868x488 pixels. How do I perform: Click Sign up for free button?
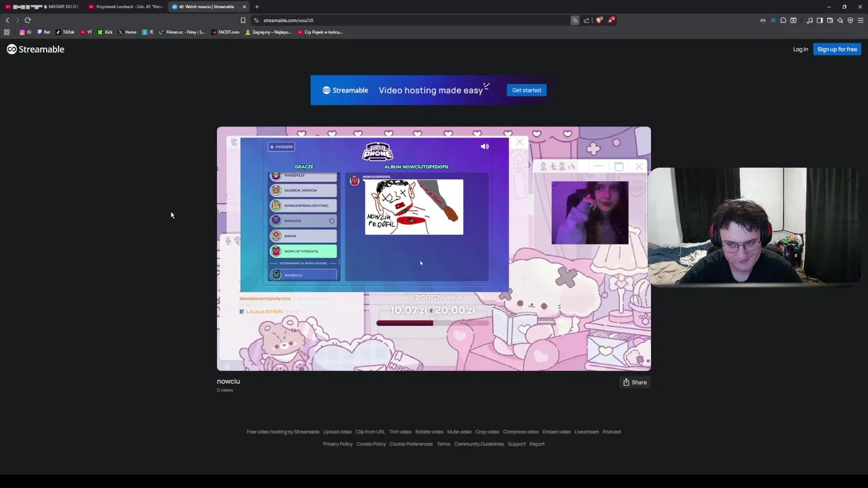(x=837, y=49)
